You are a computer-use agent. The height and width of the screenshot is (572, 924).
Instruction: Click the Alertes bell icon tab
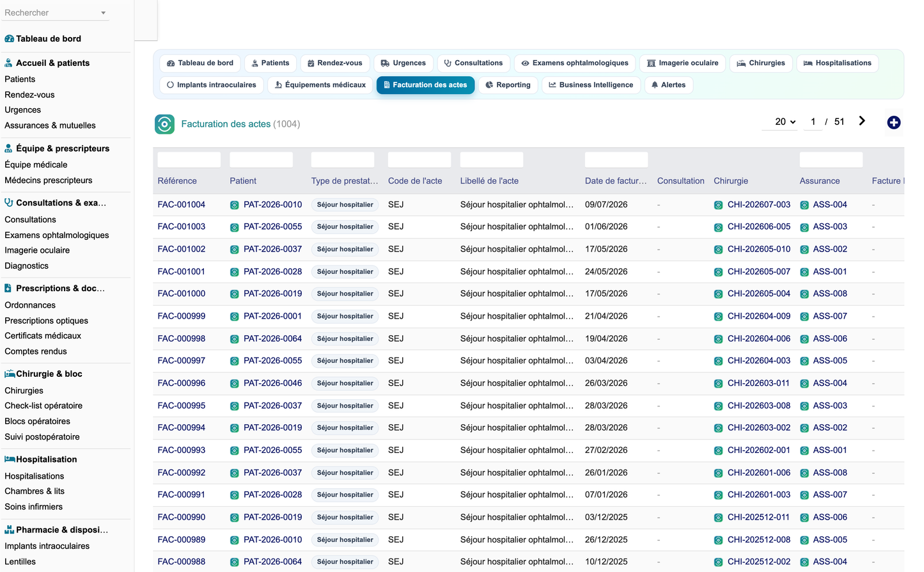tap(668, 85)
